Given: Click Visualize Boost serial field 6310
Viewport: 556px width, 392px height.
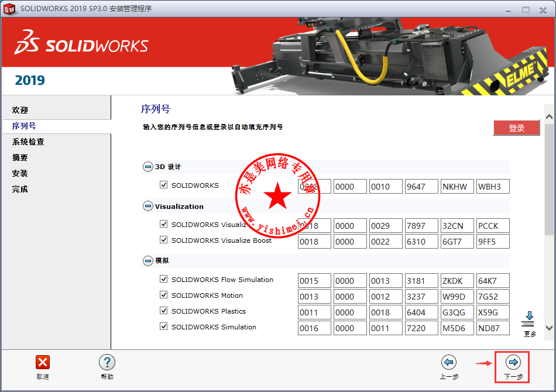Looking at the screenshot, I should [x=421, y=242].
